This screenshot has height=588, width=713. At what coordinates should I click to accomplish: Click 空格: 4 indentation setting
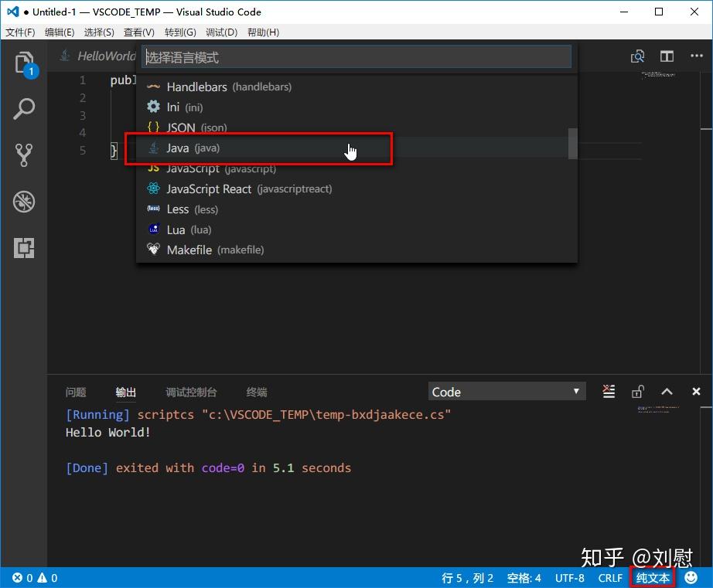point(524,578)
